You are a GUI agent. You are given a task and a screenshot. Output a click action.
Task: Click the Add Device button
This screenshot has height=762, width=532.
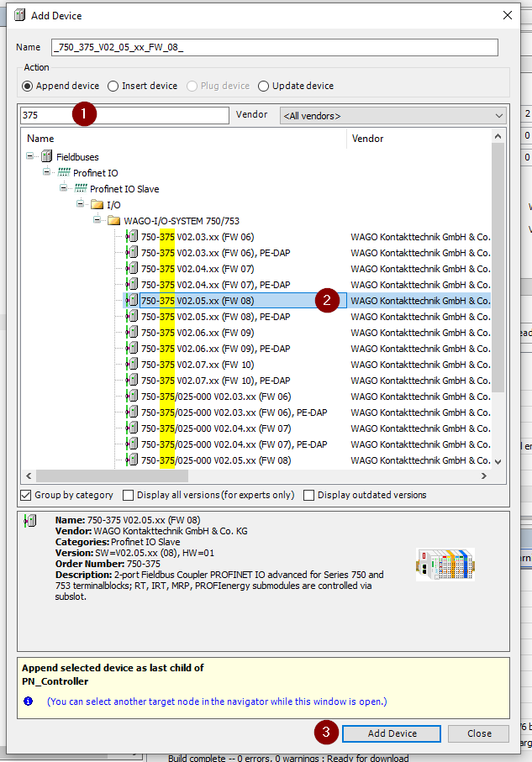coord(392,733)
